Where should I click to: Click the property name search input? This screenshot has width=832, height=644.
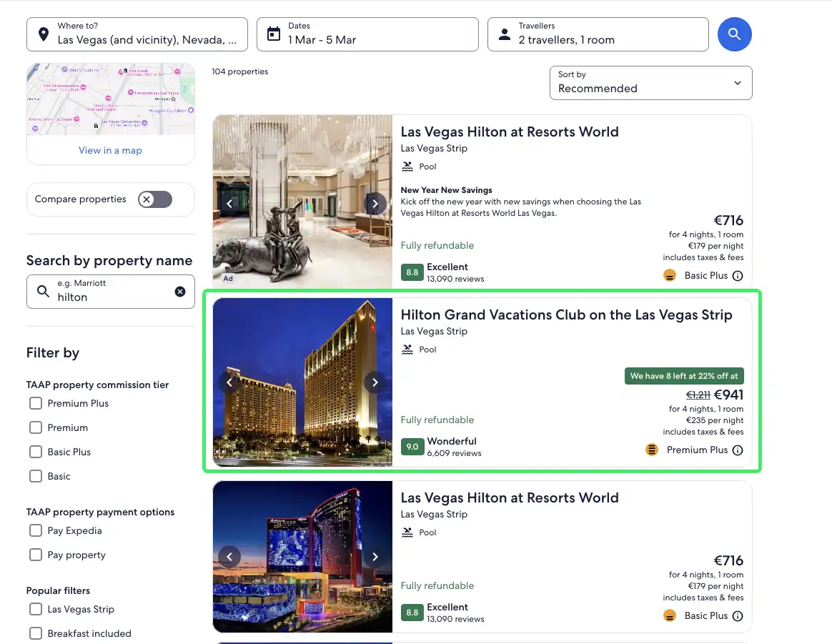pos(110,291)
